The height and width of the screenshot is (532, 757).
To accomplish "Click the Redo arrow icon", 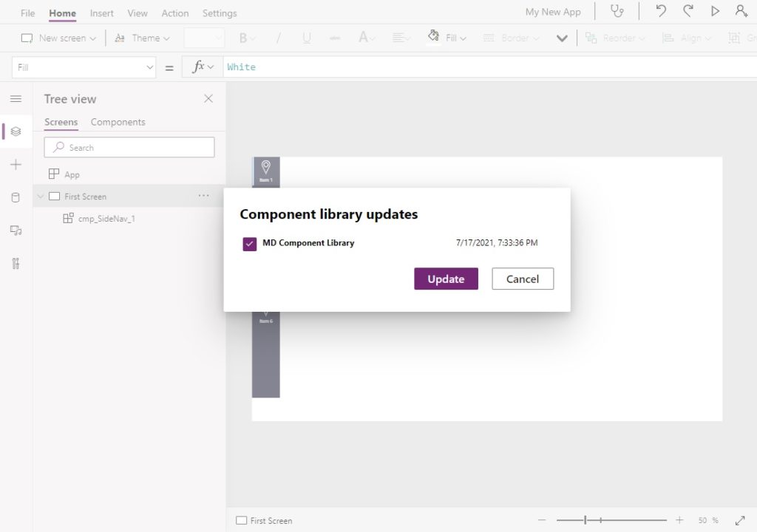I will point(688,11).
